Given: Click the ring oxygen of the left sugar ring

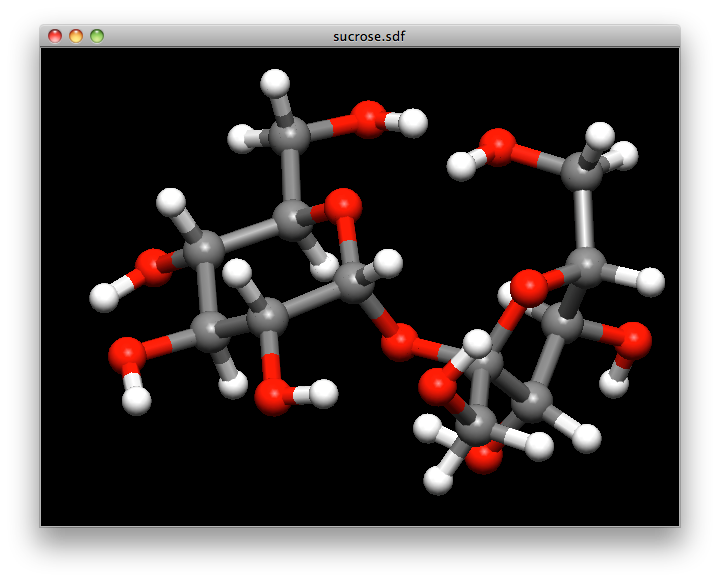Looking at the screenshot, I should 343,206.
